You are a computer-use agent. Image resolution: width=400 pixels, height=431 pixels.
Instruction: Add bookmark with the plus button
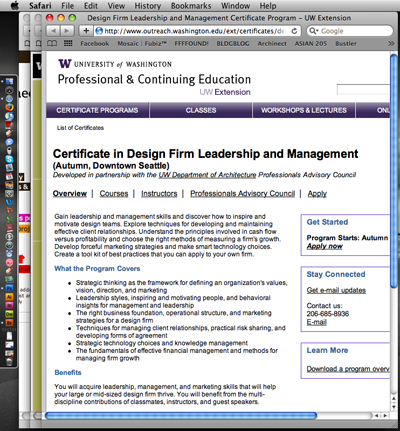pyautogui.click(x=86, y=31)
